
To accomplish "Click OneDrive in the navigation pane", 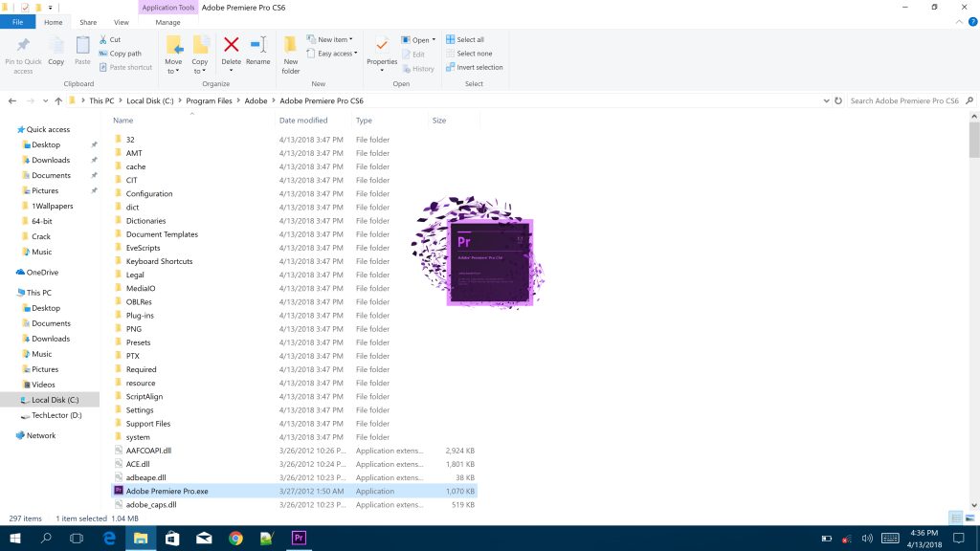I will click(42, 273).
